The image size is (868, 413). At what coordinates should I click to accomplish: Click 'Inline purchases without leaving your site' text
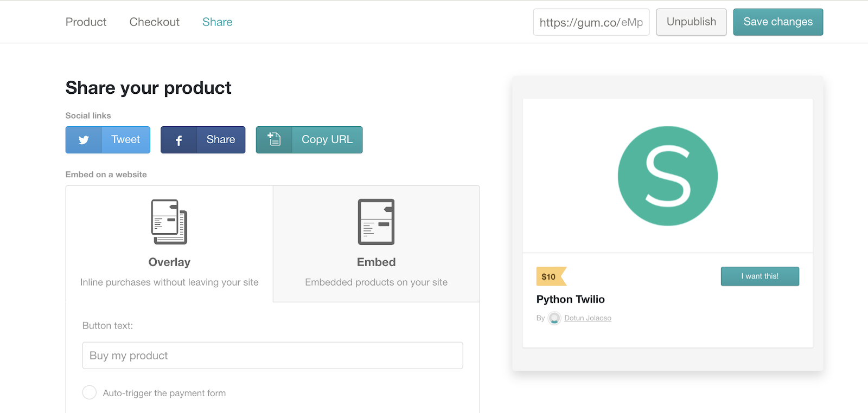pyautogui.click(x=169, y=282)
